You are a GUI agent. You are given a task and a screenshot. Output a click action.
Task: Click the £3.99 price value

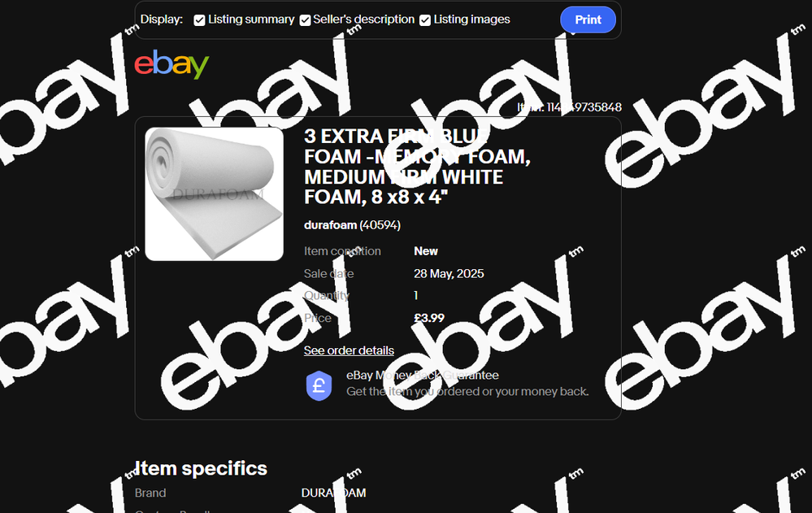click(x=429, y=318)
